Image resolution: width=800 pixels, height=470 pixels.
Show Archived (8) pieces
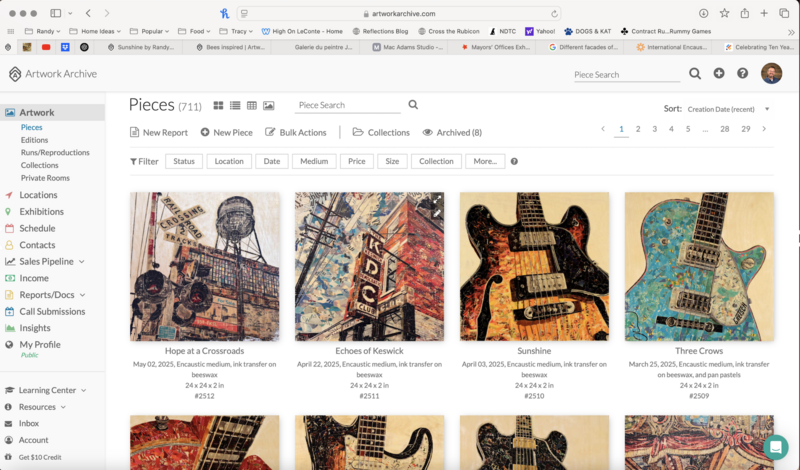[452, 132]
